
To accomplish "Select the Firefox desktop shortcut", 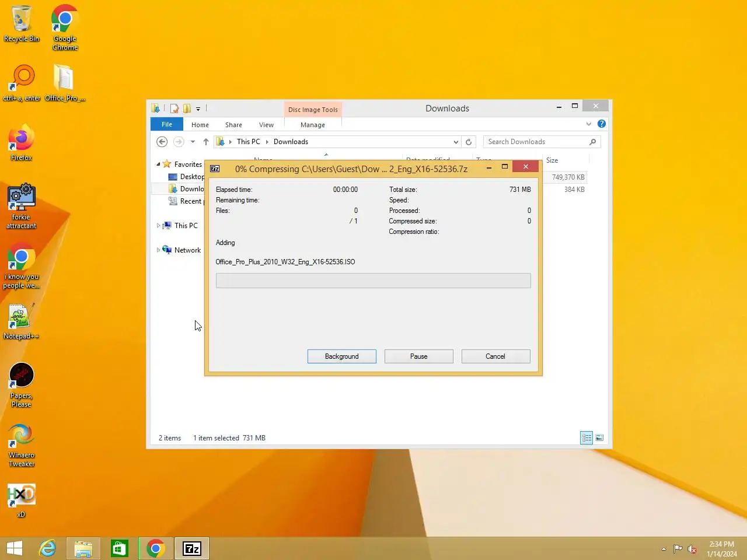I will coord(22,142).
